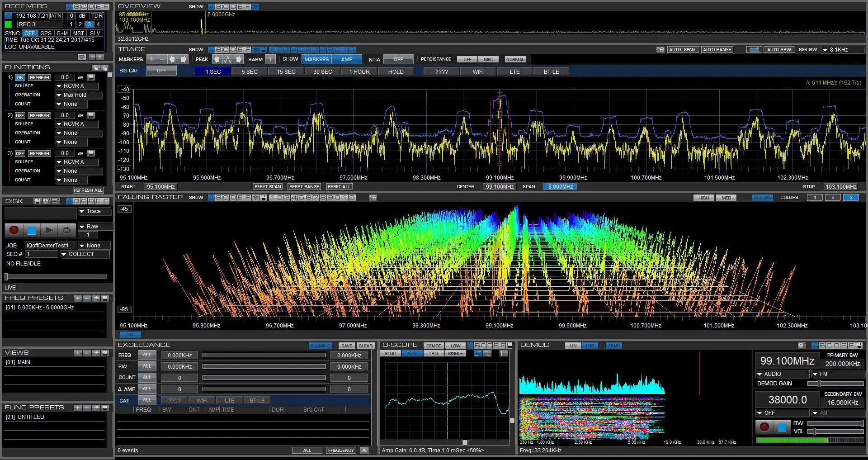The width and height of the screenshot is (868, 460).
Task: Toggle AMP display in SHOW group
Action: 347,59
